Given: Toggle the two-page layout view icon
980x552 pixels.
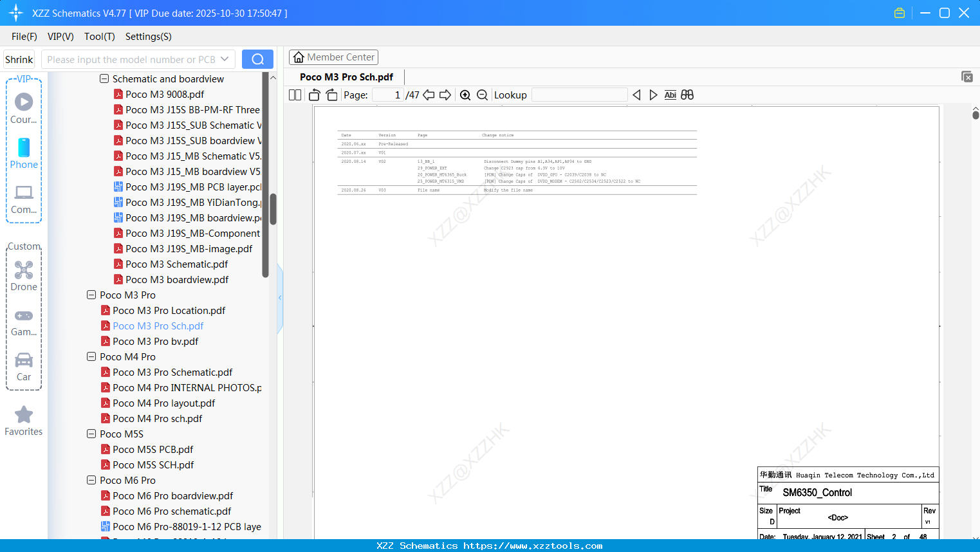Looking at the screenshot, I should (295, 95).
